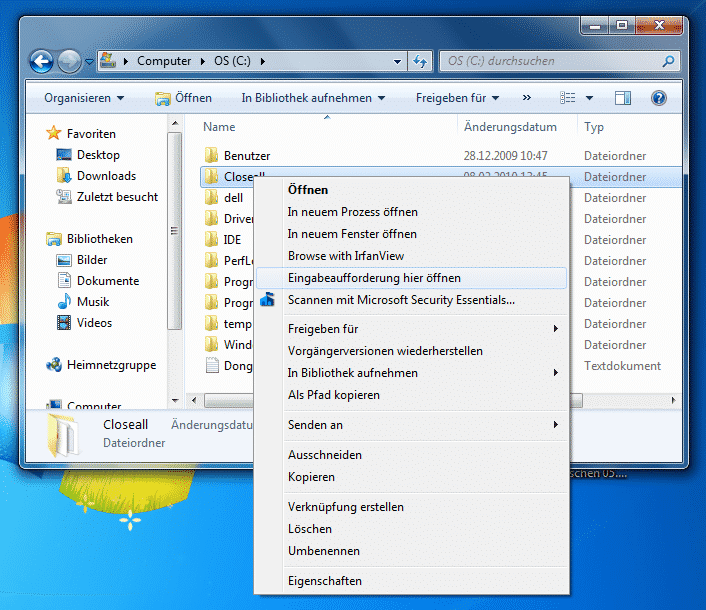Click the Textdokument type cell

(x=622, y=366)
